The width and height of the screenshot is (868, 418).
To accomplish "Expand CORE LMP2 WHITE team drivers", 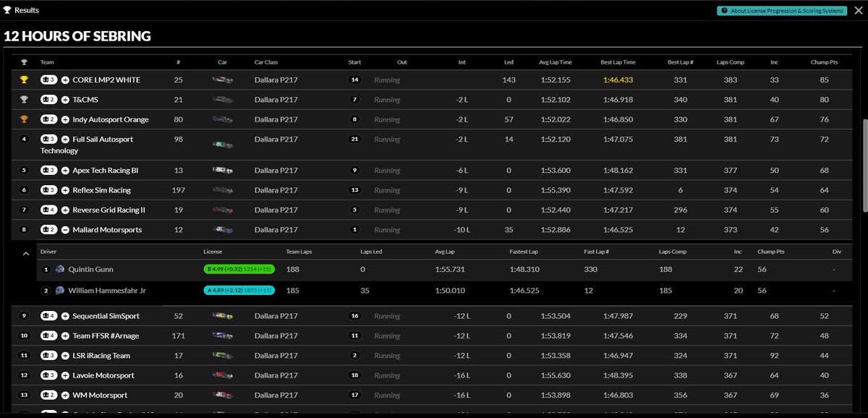I will 65,80.
